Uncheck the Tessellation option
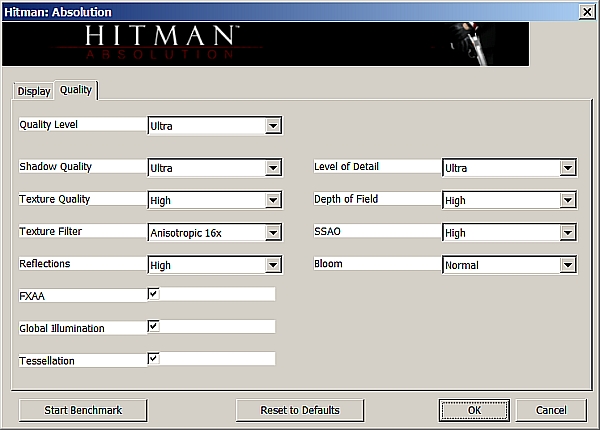 (x=154, y=358)
